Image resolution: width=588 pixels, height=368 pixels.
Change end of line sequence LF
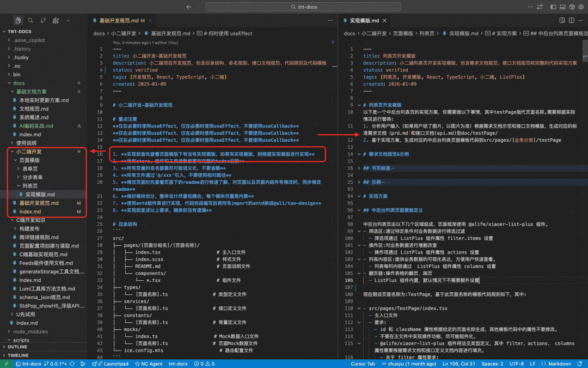(532, 364)
